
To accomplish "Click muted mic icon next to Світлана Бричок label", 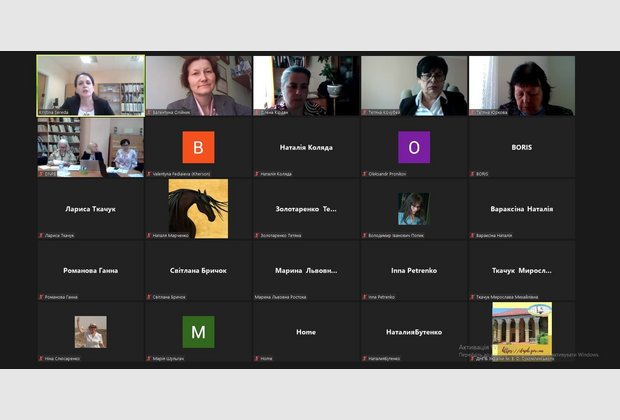I will coord(149,297).
